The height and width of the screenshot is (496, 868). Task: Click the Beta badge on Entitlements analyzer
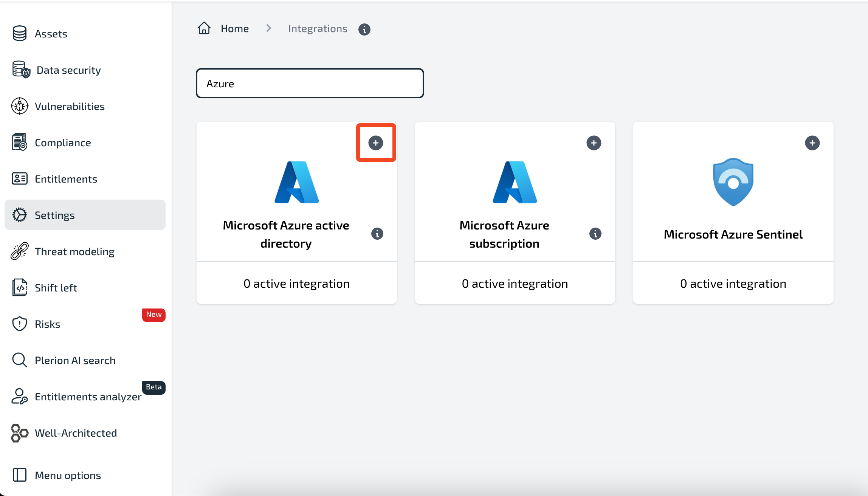click(x=154, y=387)
